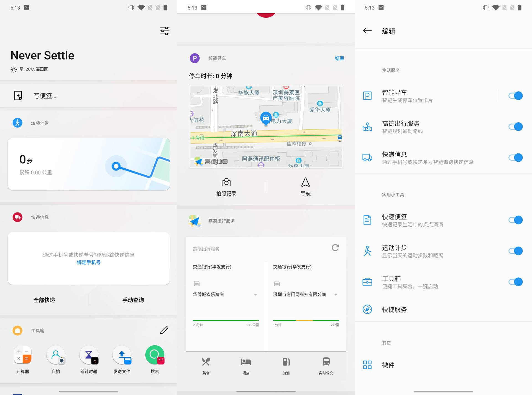This screenshot has width=532, height=395.
Task: Select the 实时公交 tab
Action: click(x=326, y=366)
